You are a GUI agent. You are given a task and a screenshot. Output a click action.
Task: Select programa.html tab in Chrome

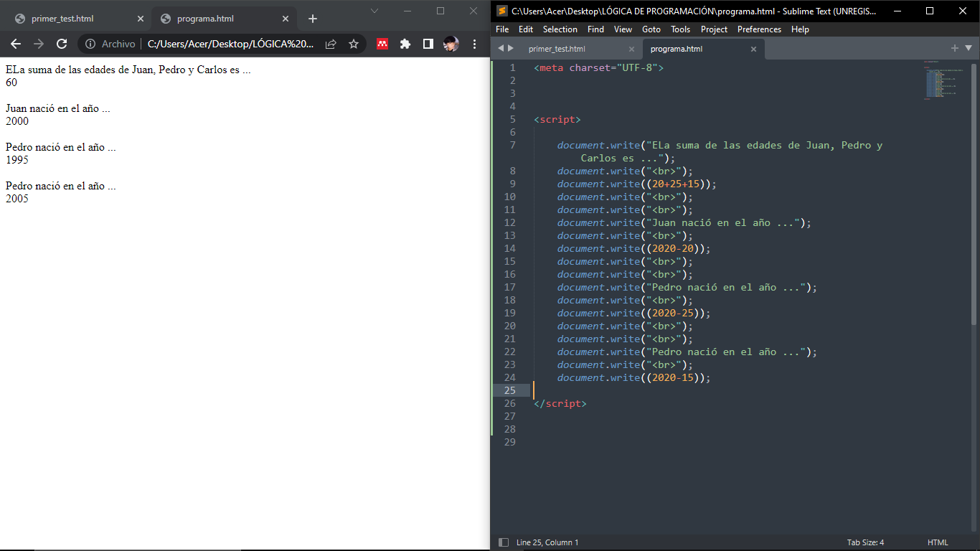(222, 19)
